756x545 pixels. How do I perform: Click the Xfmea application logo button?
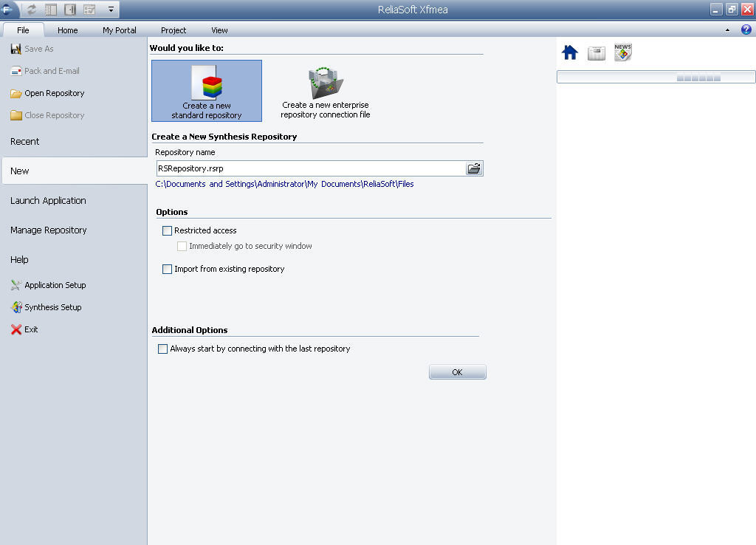click(x=7, y=9)
